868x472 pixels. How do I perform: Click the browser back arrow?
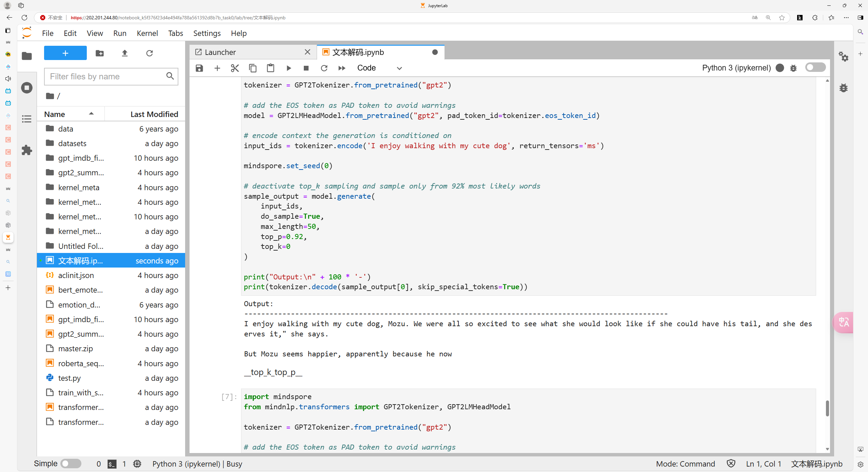(9, 18)
